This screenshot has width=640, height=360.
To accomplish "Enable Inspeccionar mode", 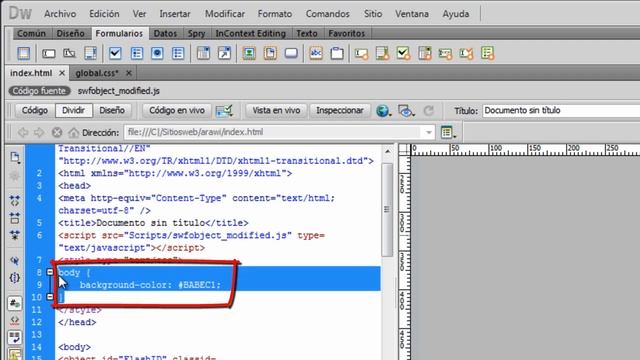I will click(340, 111).
